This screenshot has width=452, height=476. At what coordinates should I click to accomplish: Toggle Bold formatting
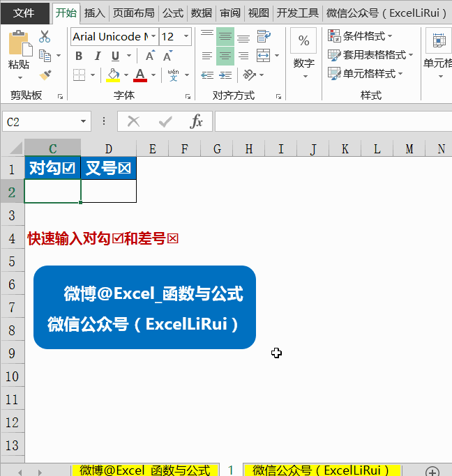(79, 56)
